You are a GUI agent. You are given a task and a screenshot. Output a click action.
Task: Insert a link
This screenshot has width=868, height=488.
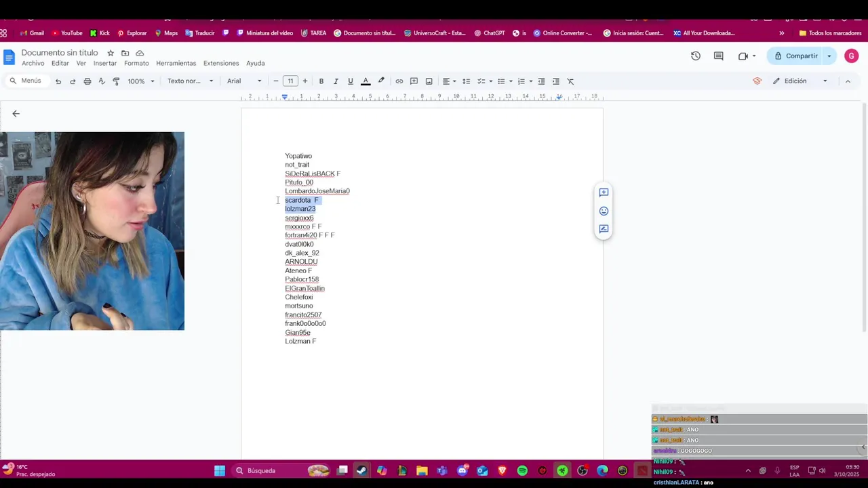pos(399,81)
